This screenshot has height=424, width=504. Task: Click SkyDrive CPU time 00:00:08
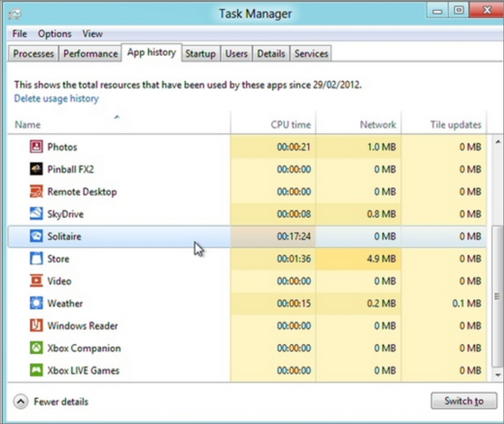coord(294,214)
